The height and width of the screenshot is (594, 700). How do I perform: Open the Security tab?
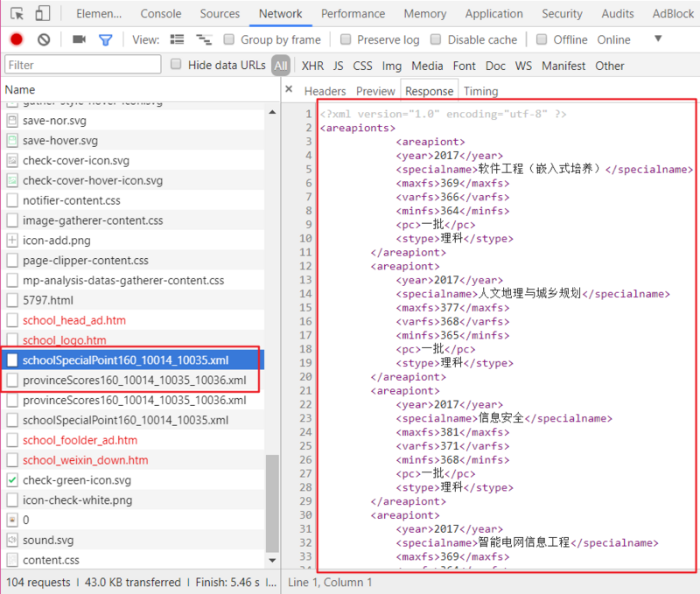pyautogui.click(x=562, y=14)
